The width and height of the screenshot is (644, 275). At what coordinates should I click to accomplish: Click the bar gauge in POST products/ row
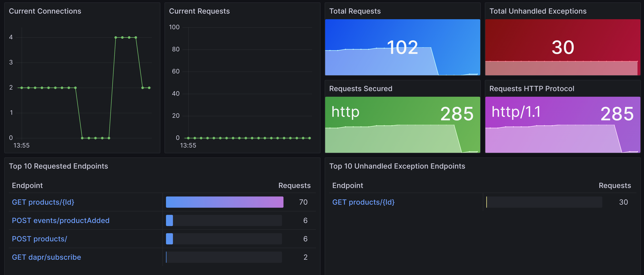(x=224, y=239)
